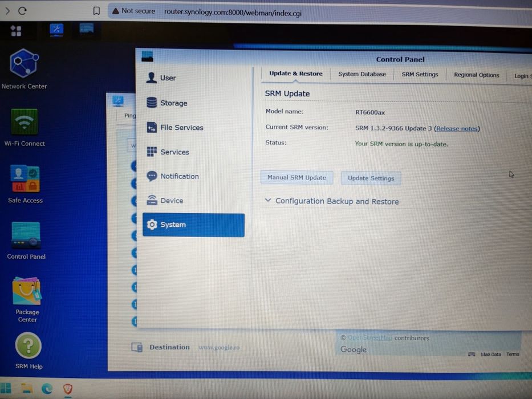Switch to the Network Tools taskbar icon

tap(56, 30)
